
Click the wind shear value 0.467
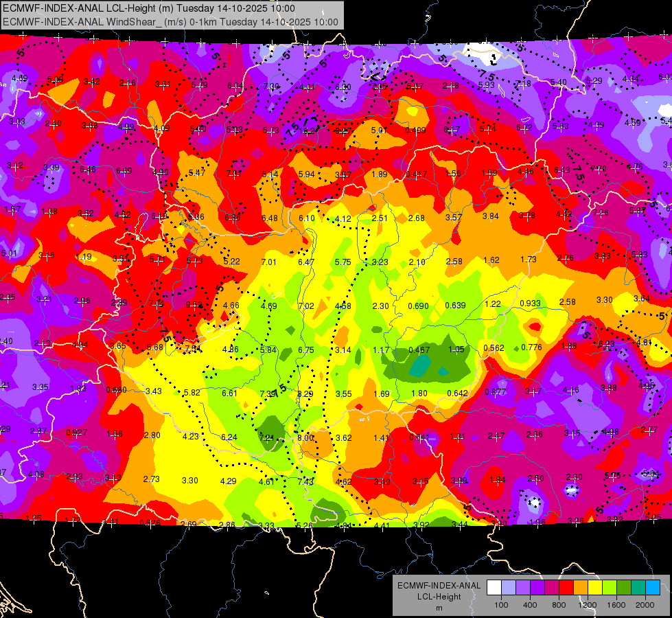[x=419, y=350]
